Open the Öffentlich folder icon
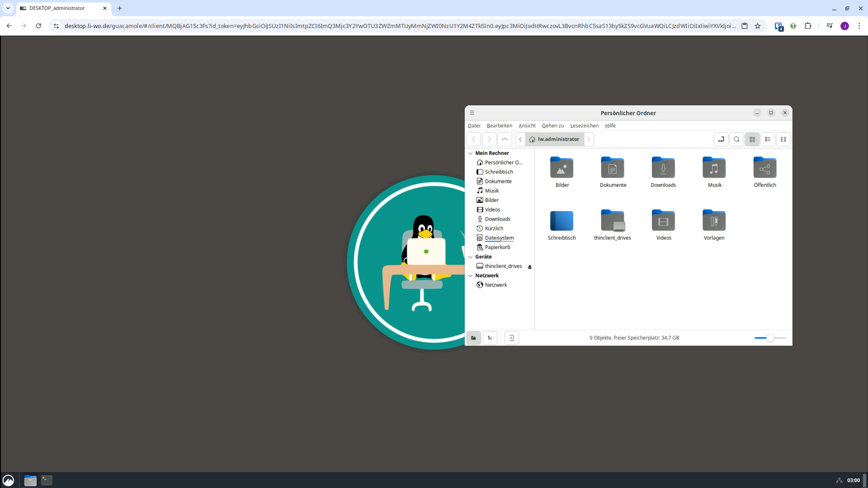 765,168
